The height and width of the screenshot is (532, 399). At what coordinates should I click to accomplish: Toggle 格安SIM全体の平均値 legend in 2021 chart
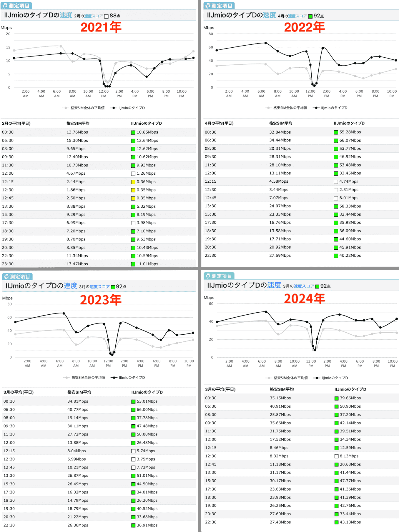point(84,108)
